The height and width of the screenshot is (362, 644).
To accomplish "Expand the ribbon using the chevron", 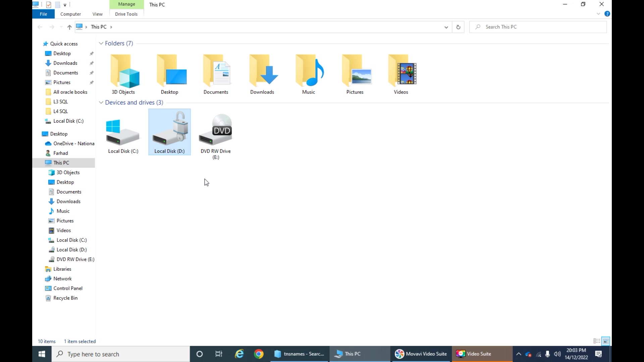I will tap(598, 14).
